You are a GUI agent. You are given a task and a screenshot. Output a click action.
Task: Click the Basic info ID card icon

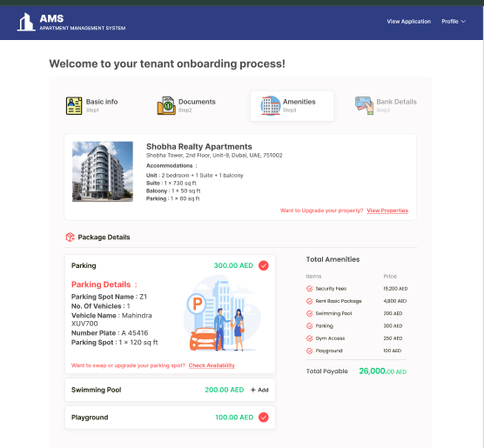click(74, 105)
